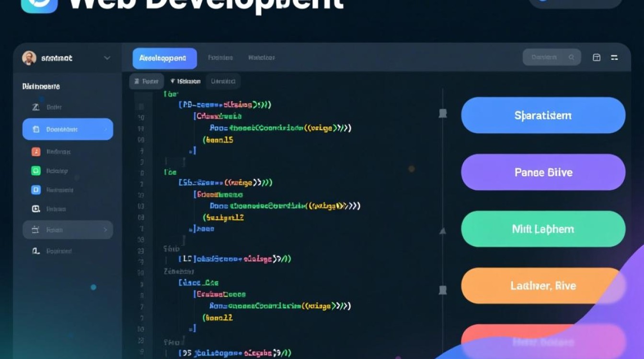Expand the user account dropdown chevron
644x359 pixels.
pos(107,58)
